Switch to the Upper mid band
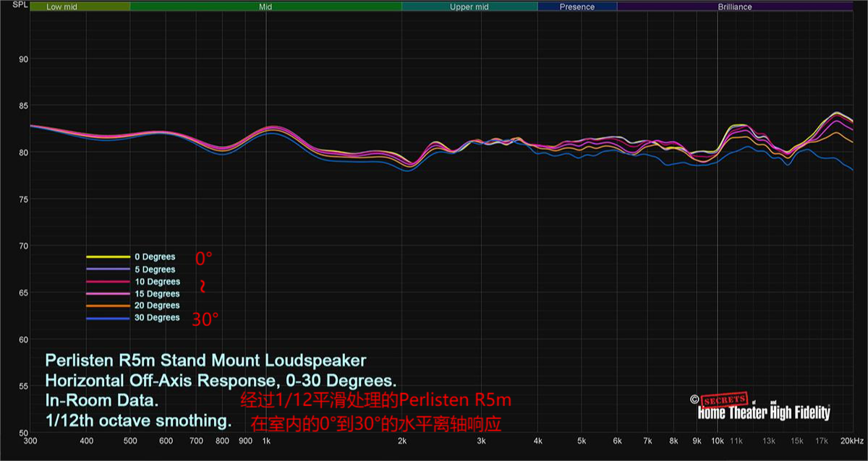Viewport: 868px width, 461px height. coord(469,7)
